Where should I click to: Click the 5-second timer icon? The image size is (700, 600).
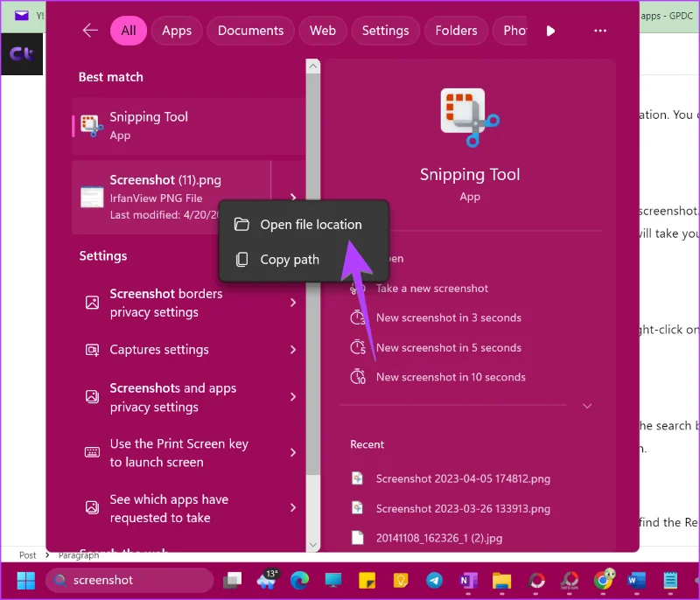358,347
